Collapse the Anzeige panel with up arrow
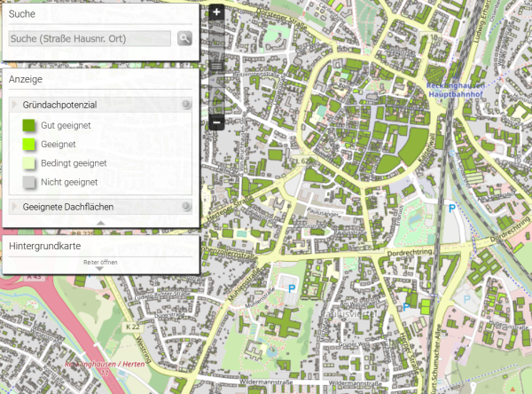532x394 pixels. coord(100,223)
